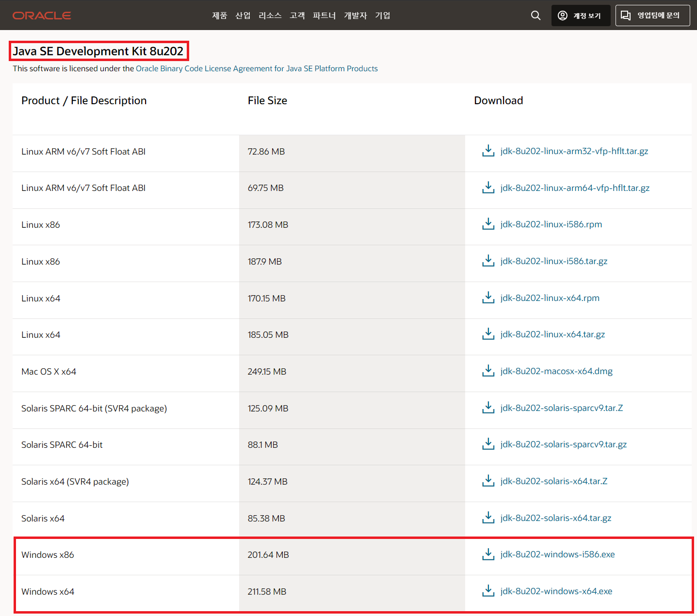Download jdk-8u202-linux-x64.rpm link
This screenshot has height=616, width=697.
[x=550, y=298]
